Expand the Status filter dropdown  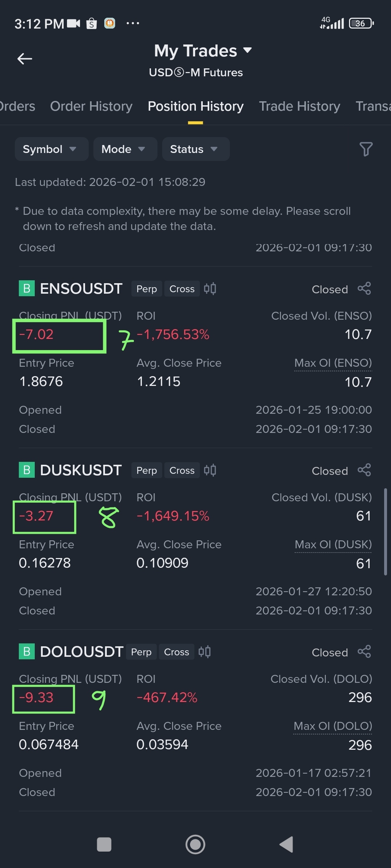(x=195, y=149)
